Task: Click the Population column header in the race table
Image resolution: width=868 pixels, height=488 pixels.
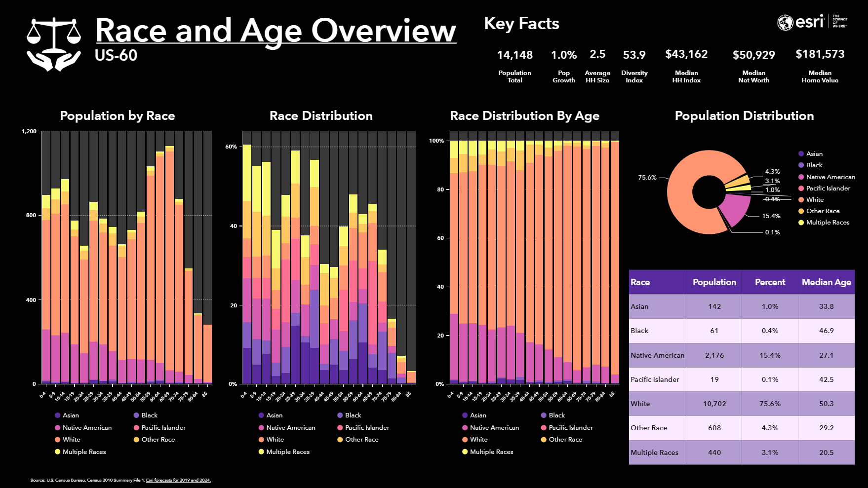Action: [714, 282]
